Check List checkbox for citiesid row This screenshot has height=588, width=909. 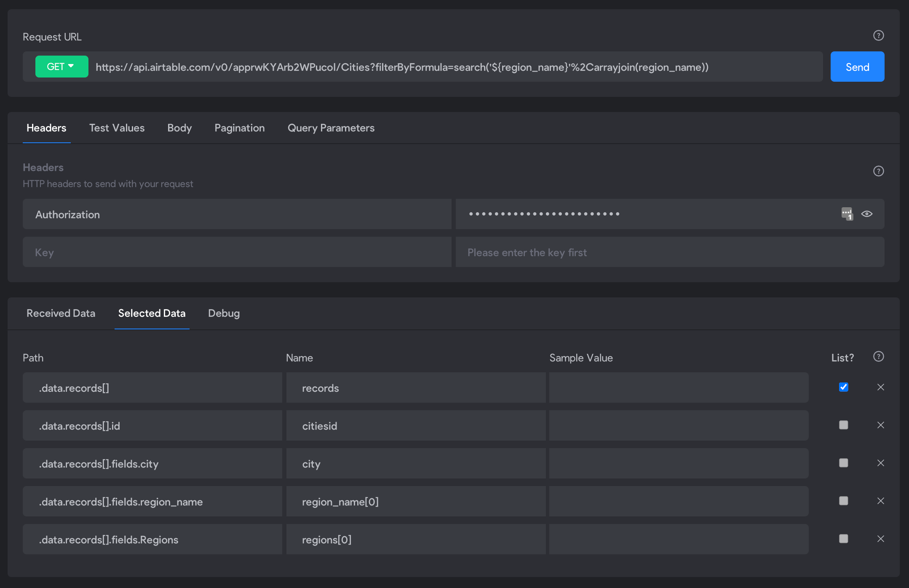click(x=843, y=425)
